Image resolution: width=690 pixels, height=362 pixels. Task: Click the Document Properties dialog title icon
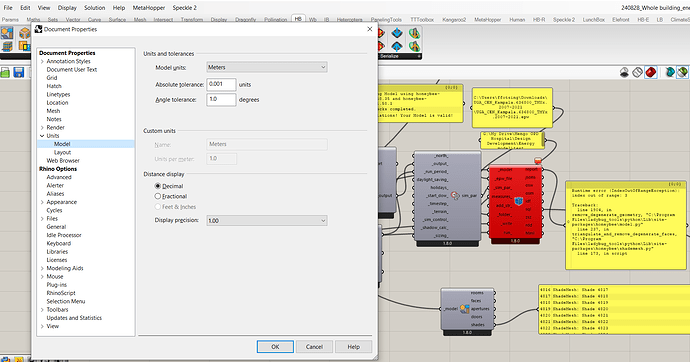click(x=39, y=29)
